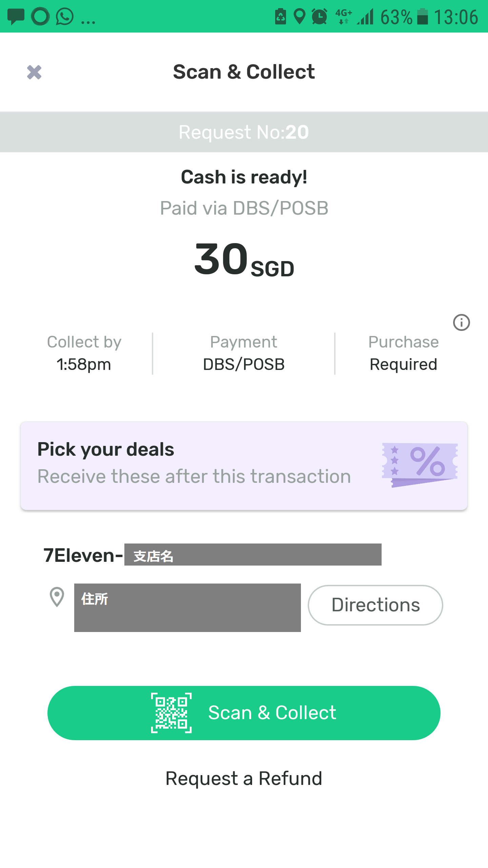Image resolution: width=488 pixels, height=868 pixels.
Task: Open WhatsApp notification in status bar
Action: [64, 17]
